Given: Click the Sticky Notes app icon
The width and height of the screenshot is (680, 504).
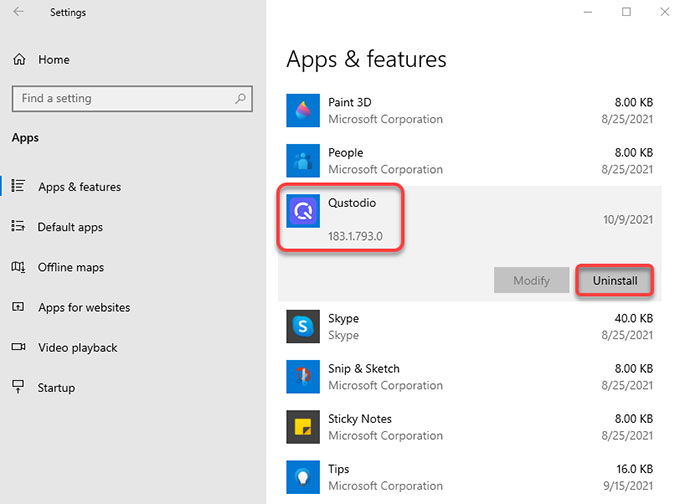Looking at the screenshot, I should tap(303, 427).
